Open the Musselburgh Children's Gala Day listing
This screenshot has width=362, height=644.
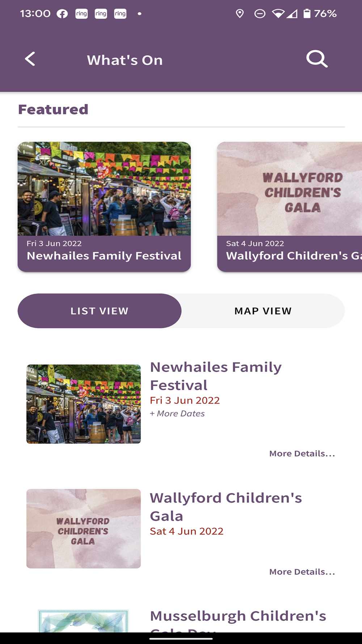pyautogui.click(x=238, y=616)
